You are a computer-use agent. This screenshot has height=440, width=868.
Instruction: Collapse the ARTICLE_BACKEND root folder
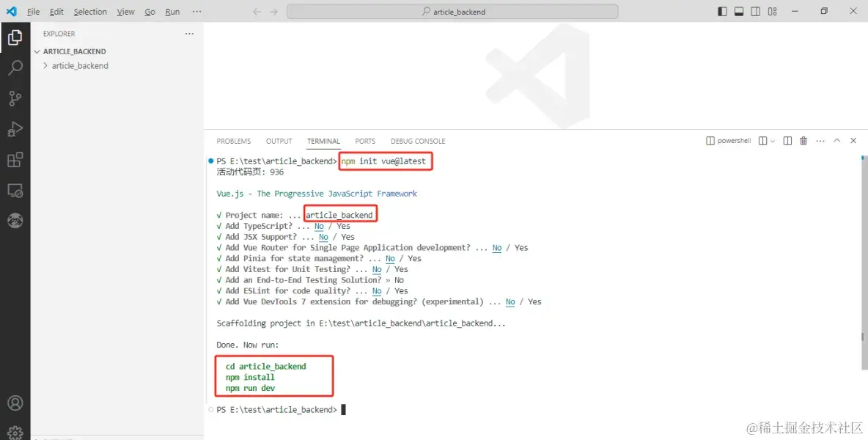click(x=74, y=51)
